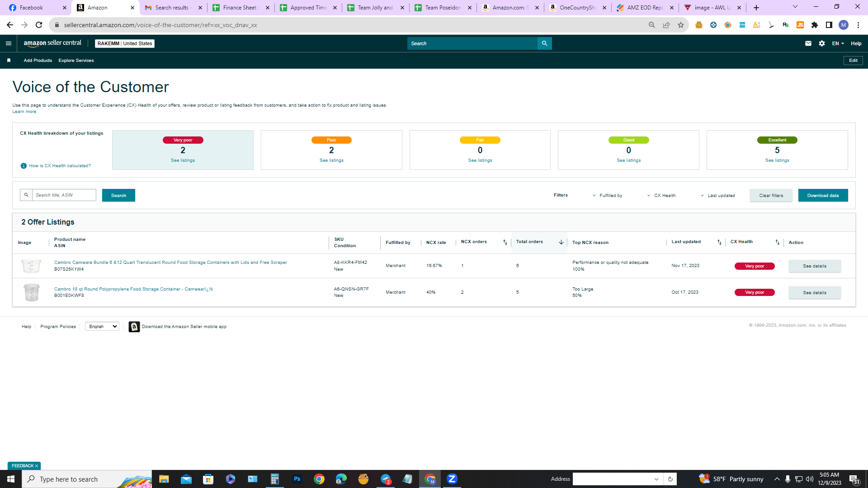Reload the page in Chrome
The height and width of the screenshot is (488, 868).
pos(39,25)
